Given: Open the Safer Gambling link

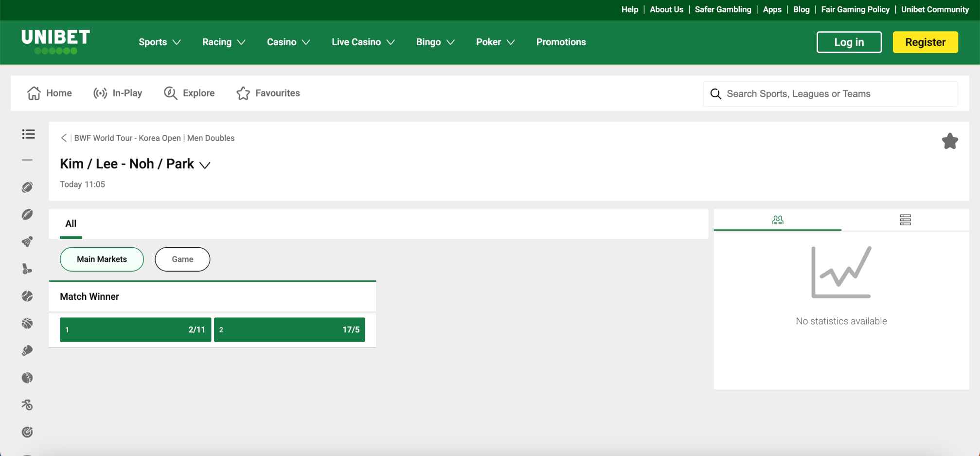Looking at the screenshot, I should pyautogui.click(x=723, y=9).
